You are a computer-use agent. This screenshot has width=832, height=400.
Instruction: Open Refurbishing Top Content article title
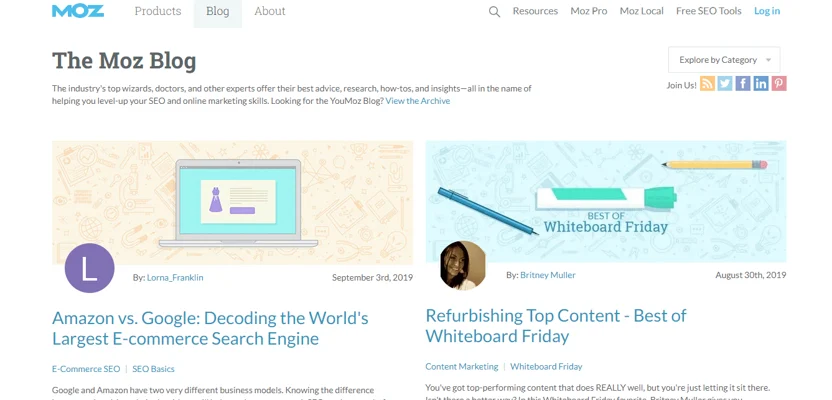click(x=556, y=326)
